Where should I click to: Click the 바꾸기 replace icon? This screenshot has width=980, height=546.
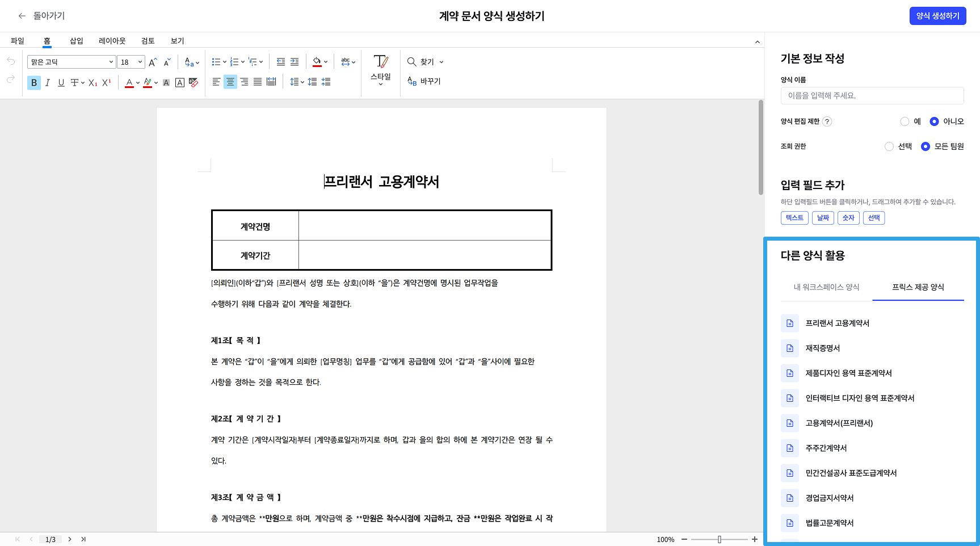[412, 81]
